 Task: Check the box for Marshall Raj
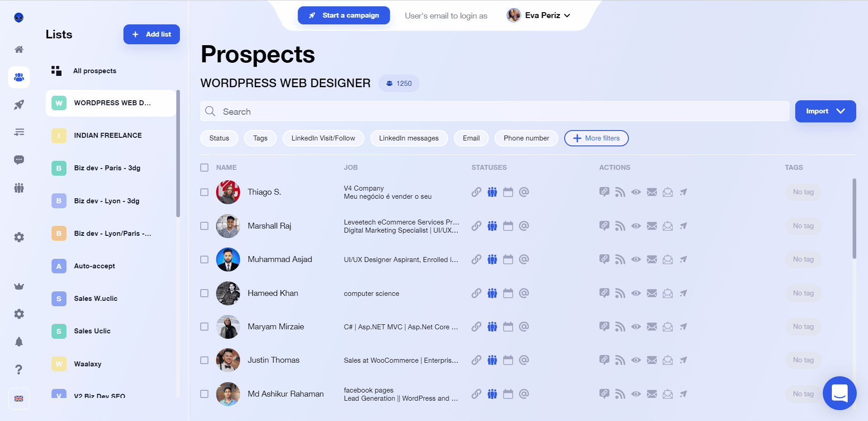pyautogui.click(x=204, y=226)
